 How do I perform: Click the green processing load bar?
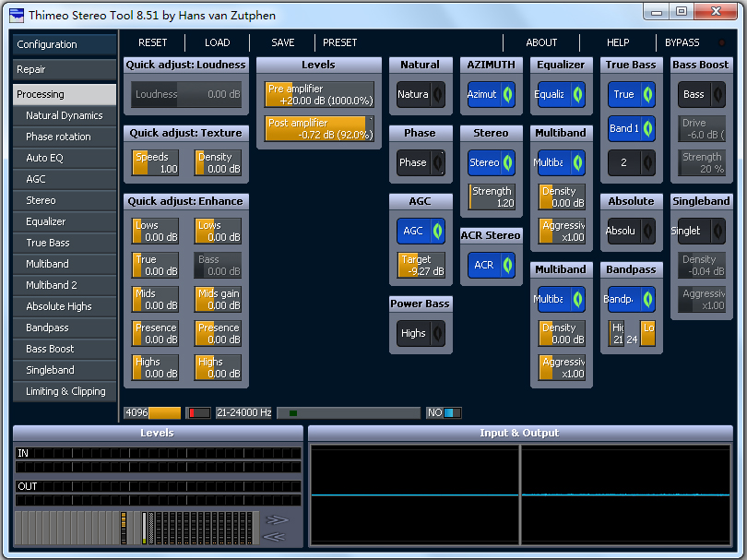click(349, 413)
